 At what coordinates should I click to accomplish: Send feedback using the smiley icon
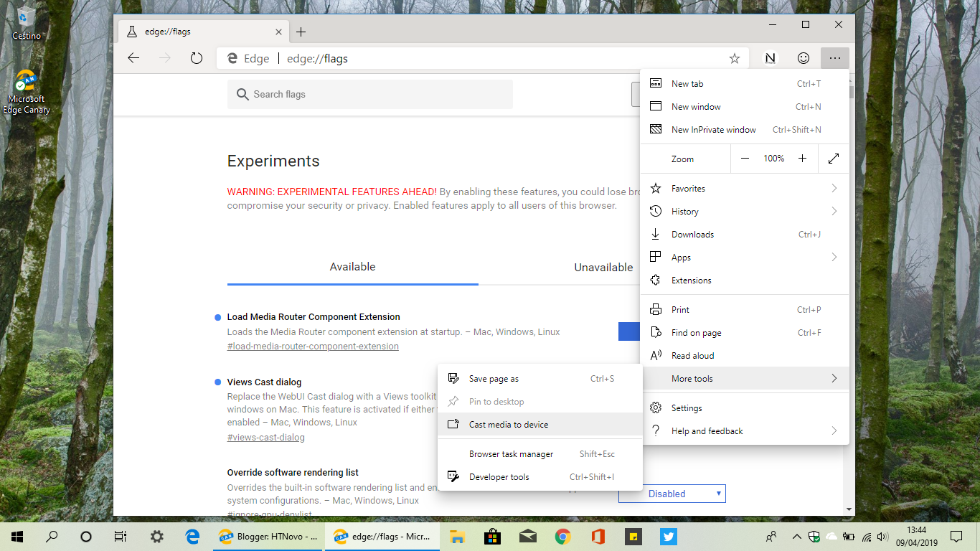click(x=803, y=58)
